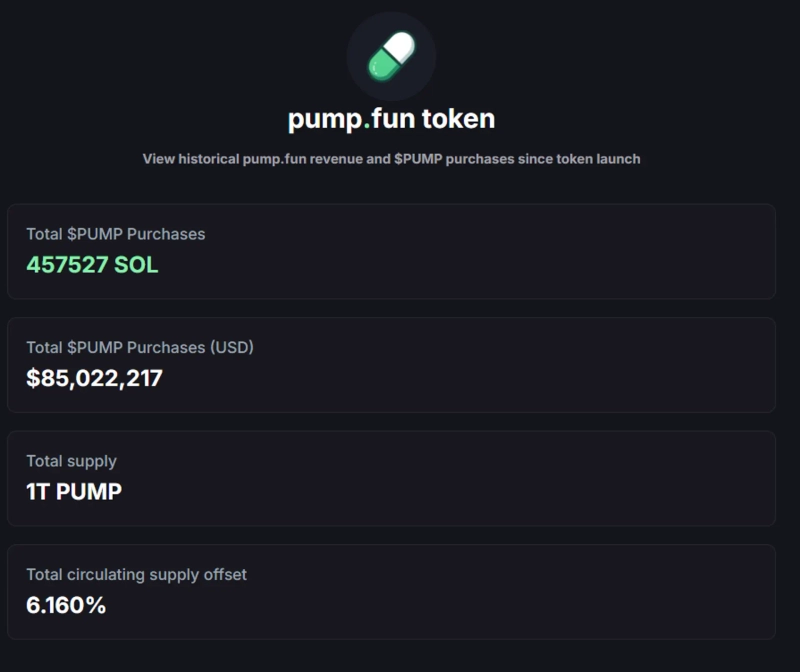Click the word 'token' in the heading
Viewport: 800px width, 672px height.
[x=458, y=119]
